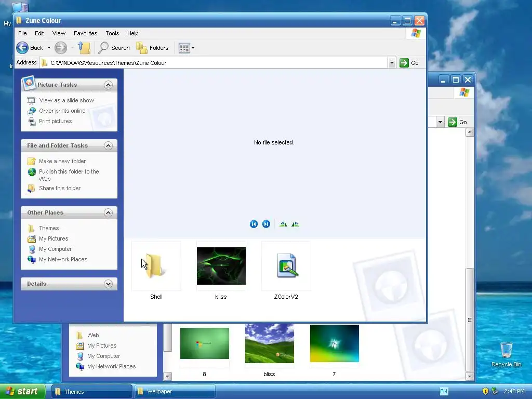
Task: Click Previous Image filmstrip button
Action: (254, 224)
